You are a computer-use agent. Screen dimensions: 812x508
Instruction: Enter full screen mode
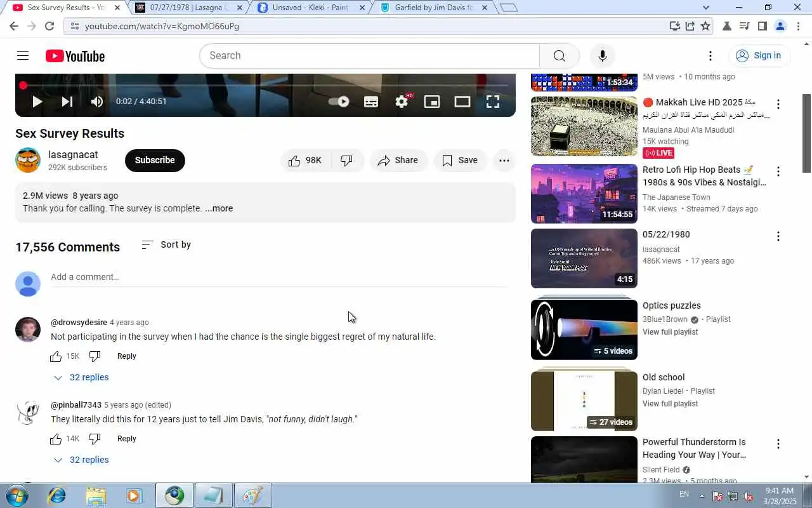(493, 102)
